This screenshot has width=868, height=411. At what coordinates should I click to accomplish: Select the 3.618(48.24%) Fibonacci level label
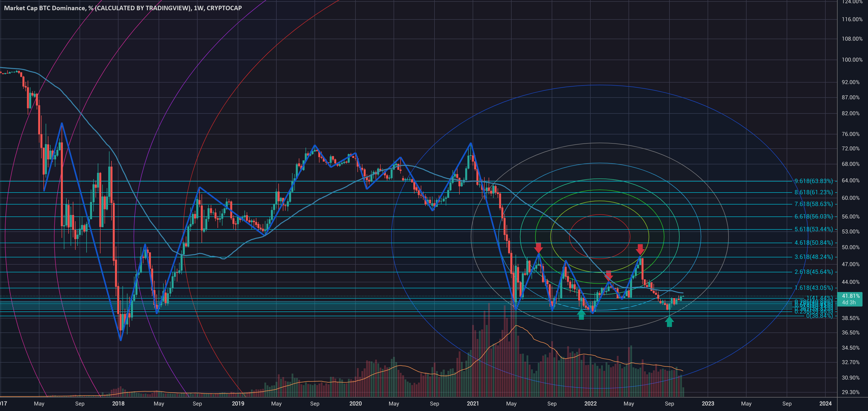[813, 257]
